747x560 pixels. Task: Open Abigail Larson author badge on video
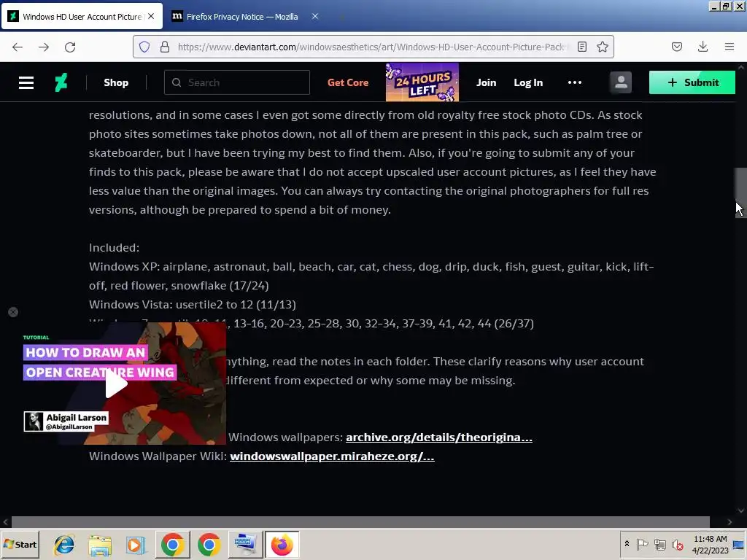pos(66,421)
